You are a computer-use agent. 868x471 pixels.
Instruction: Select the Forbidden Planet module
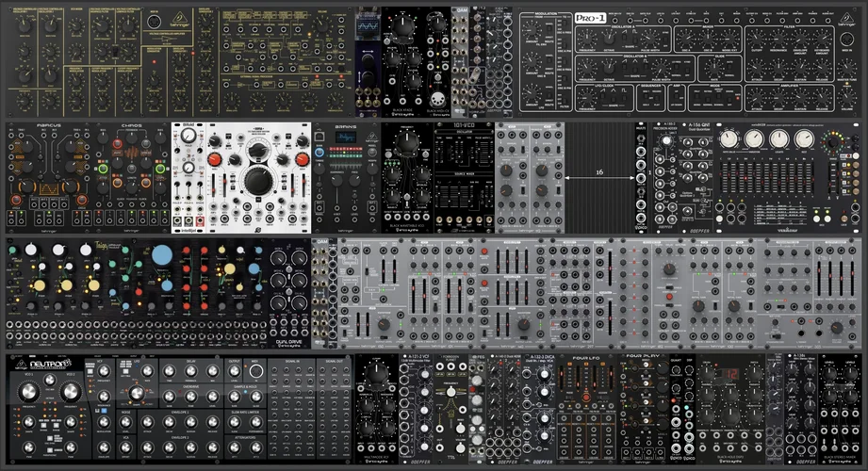tap(451, 409)
